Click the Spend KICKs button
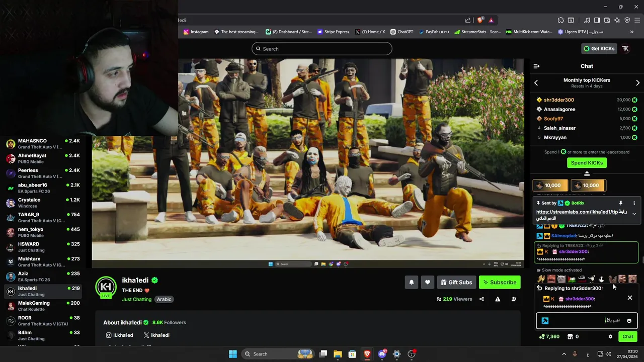Image resolution: width=644 pixels, height=362 pixels. tap(587, 163)
